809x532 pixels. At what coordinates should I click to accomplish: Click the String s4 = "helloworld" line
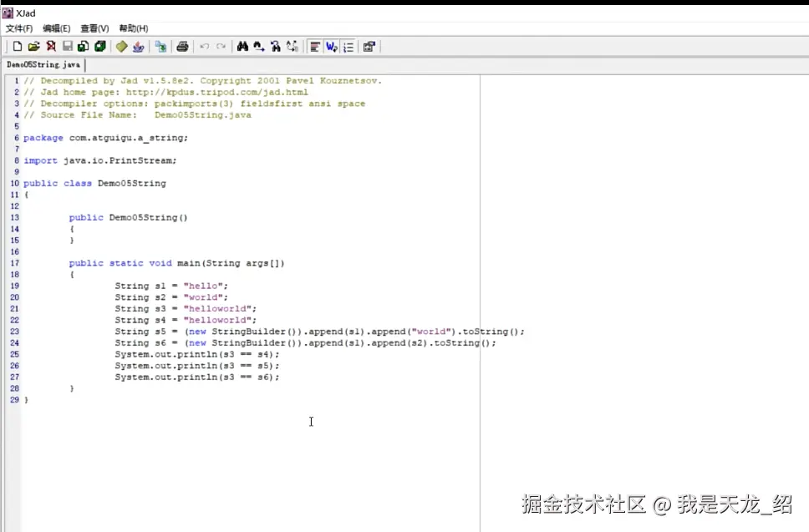(x=186, y=320)
